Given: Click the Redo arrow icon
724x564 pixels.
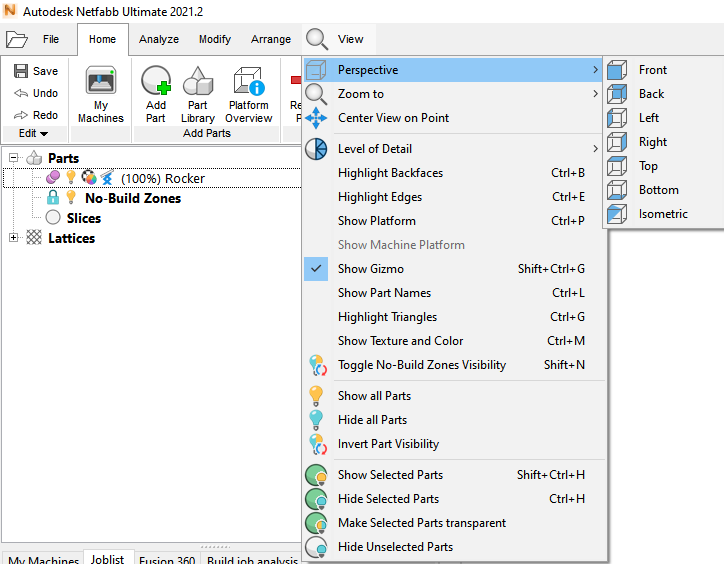Looking at the screenshot, I should coord(21,115).
